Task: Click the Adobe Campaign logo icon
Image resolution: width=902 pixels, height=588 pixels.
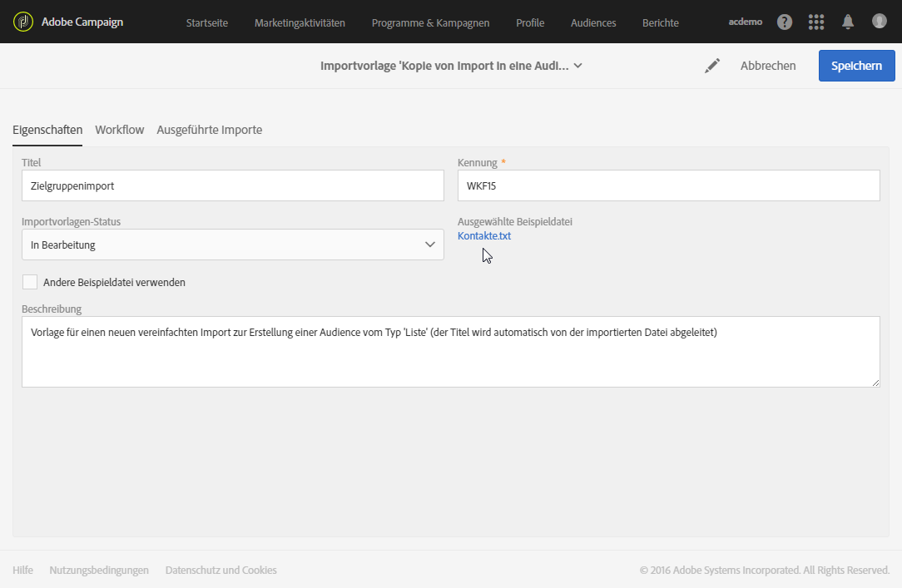Action: click(23, 22)
